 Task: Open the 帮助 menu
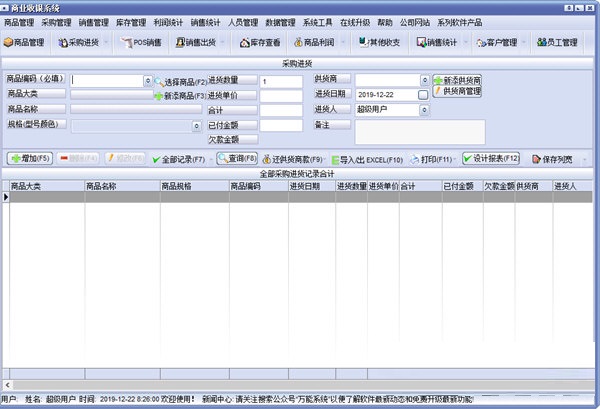point(385,23)
